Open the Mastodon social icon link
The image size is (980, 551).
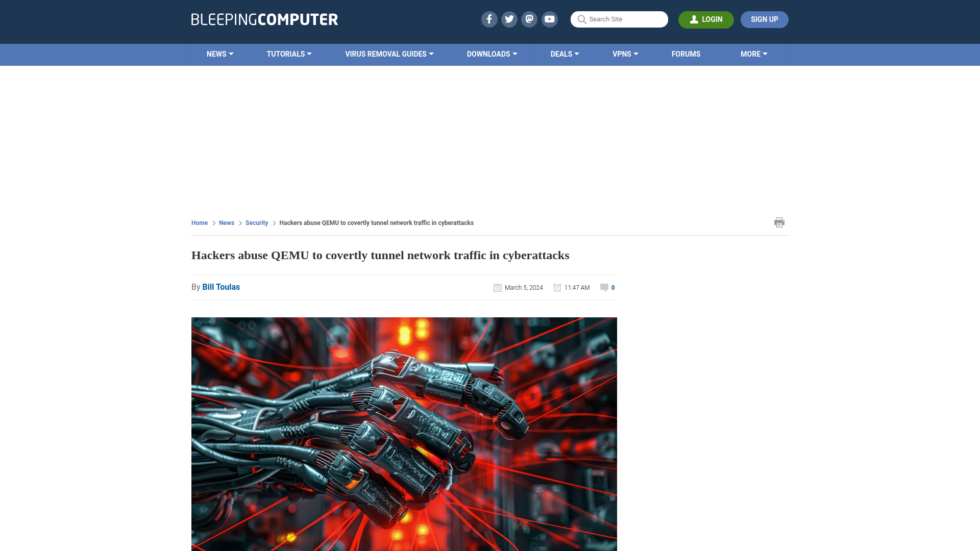tap(530, 19)
